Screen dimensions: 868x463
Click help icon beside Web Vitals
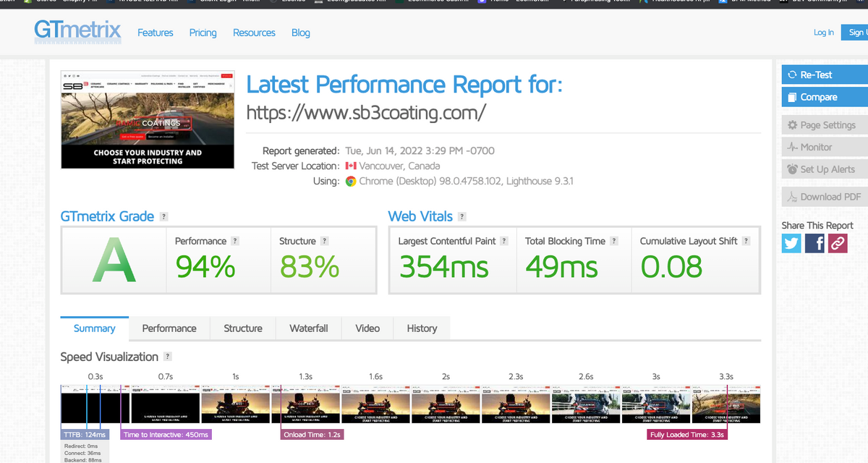pos(462,216)
